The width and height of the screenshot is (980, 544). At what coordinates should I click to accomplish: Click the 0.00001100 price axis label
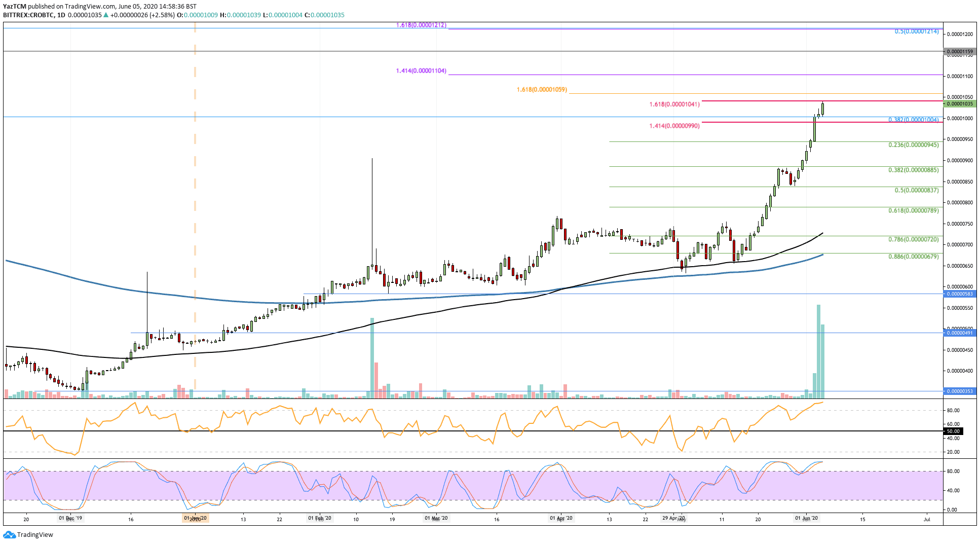tap(960, 77)
